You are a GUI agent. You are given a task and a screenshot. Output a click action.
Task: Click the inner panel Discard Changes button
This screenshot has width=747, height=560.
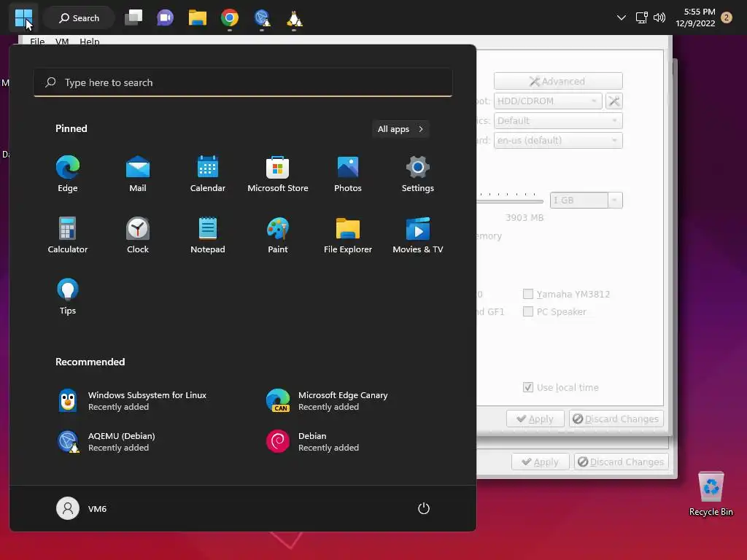[x=616, y=419]
